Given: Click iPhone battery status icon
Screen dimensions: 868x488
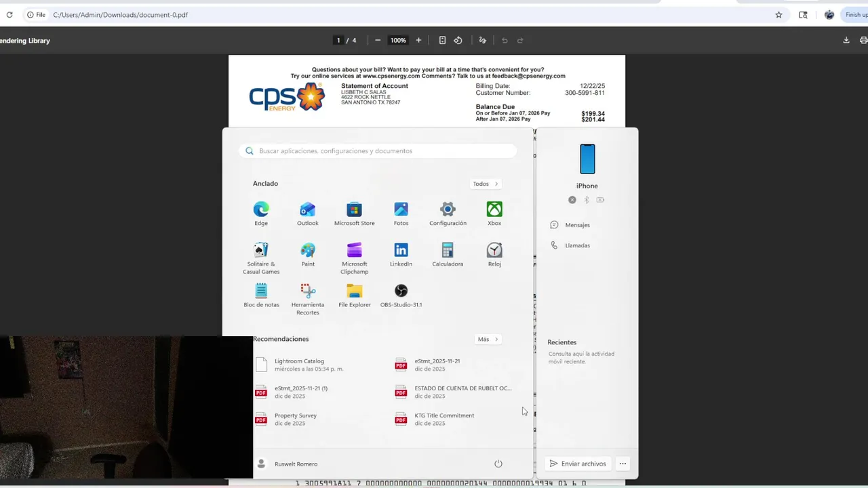Looking at the screenshot, I should click(x=601, y=200).
